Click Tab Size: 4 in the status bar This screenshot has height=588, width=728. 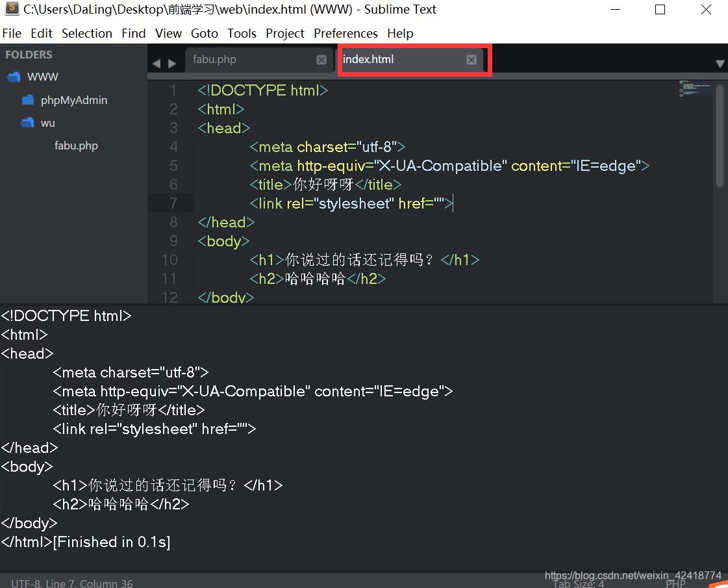[x=577, y=583]
